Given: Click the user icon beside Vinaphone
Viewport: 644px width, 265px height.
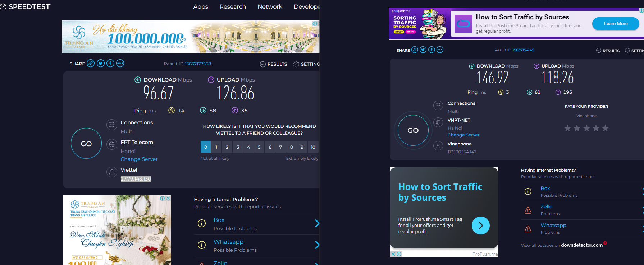Looking at the screenshot, I should pyautogui.click(x=438, y=146).
